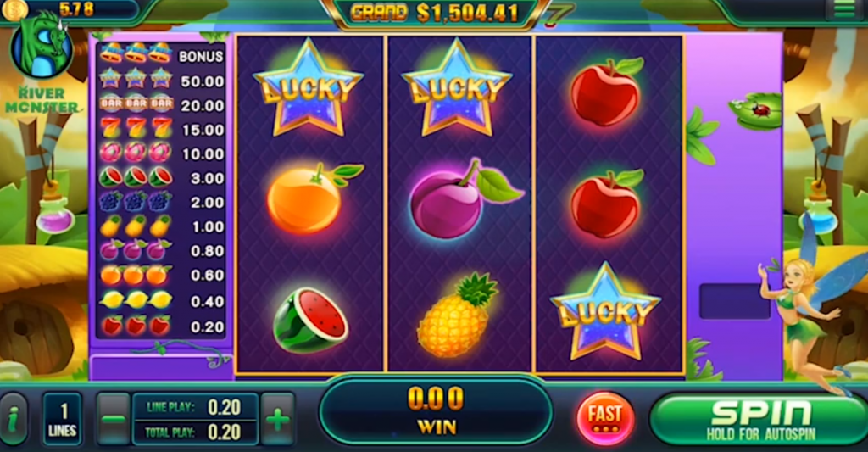Toggle the red FAST spin mode button
The height and width of the screenshot is (452, 868).
[605, 418]
